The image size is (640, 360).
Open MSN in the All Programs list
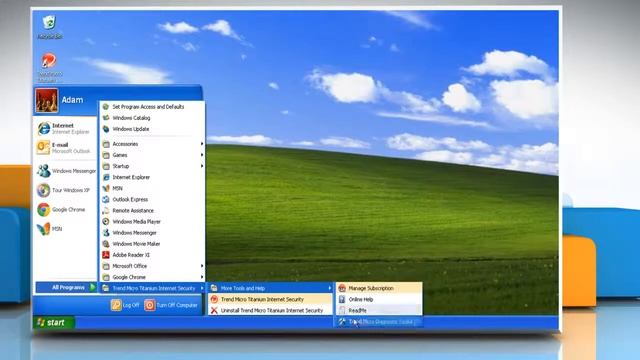pyautogui.click(x=153, y=188)
